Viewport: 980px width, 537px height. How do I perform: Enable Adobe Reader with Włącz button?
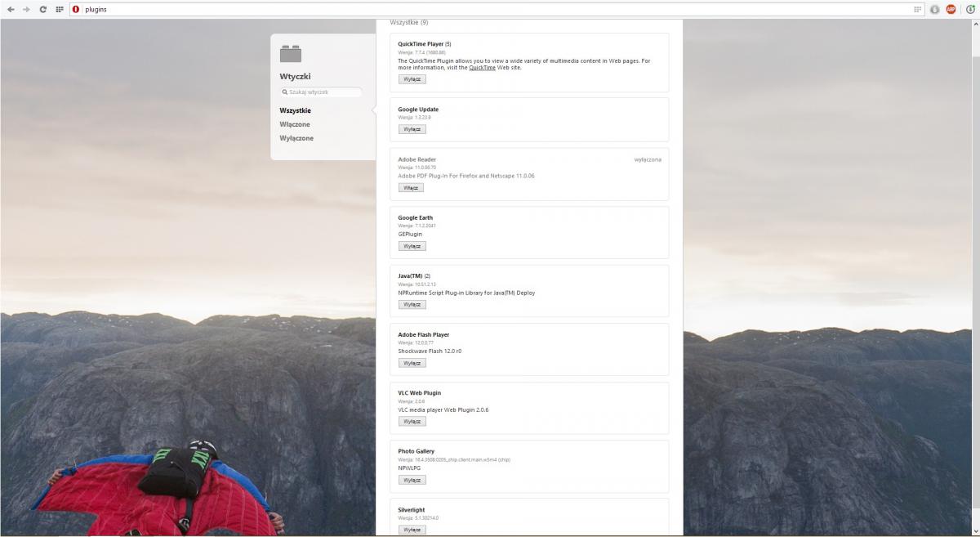[411, 187]
